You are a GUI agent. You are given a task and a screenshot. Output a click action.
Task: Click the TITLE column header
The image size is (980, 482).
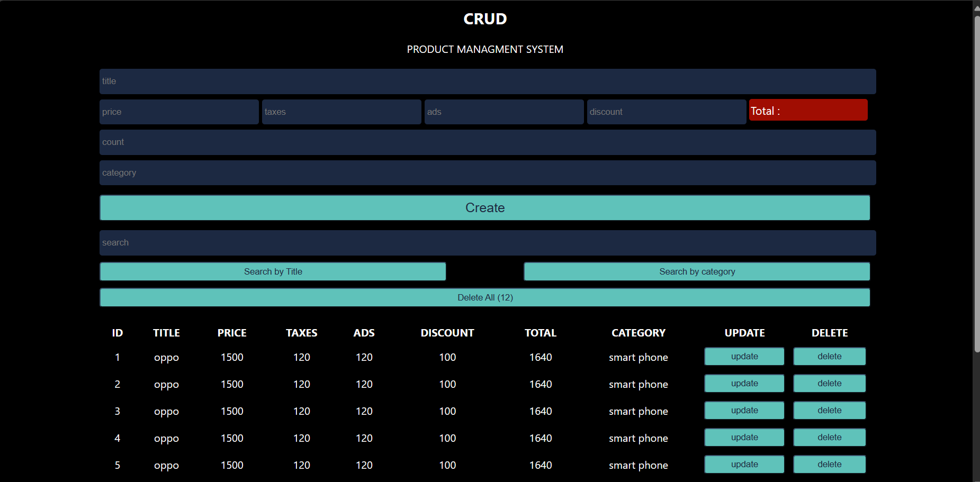coord(166,333)
